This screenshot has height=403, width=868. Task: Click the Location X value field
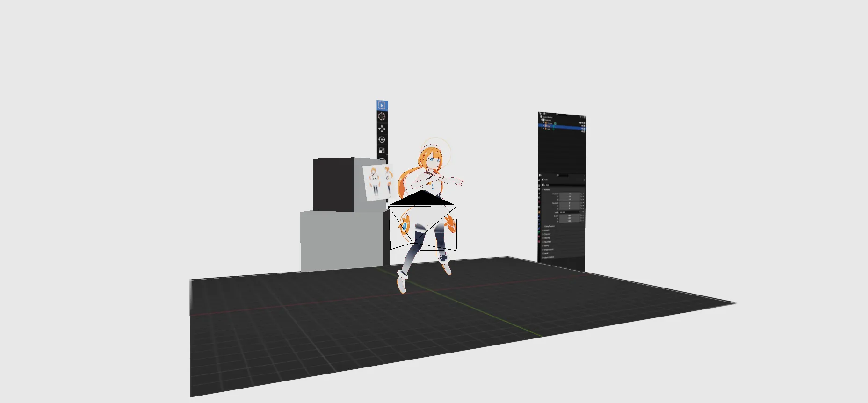(x=570, y=194)
